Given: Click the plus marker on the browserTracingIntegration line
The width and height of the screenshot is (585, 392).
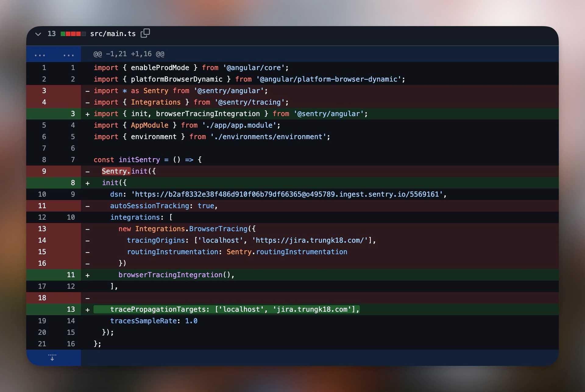Looking at the screenshot, I should (x=87, y=275).
